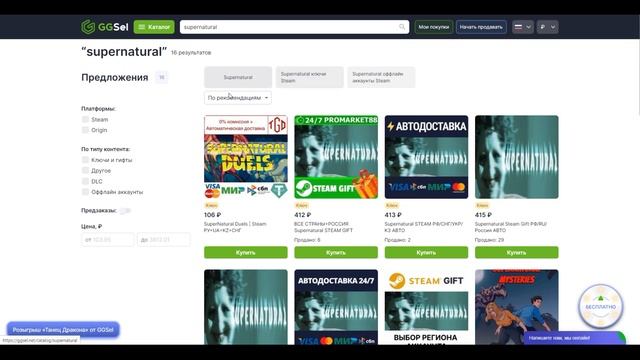Open the 24/7 PROMARKET88 Steam Gift image

[x=336, y=157]
